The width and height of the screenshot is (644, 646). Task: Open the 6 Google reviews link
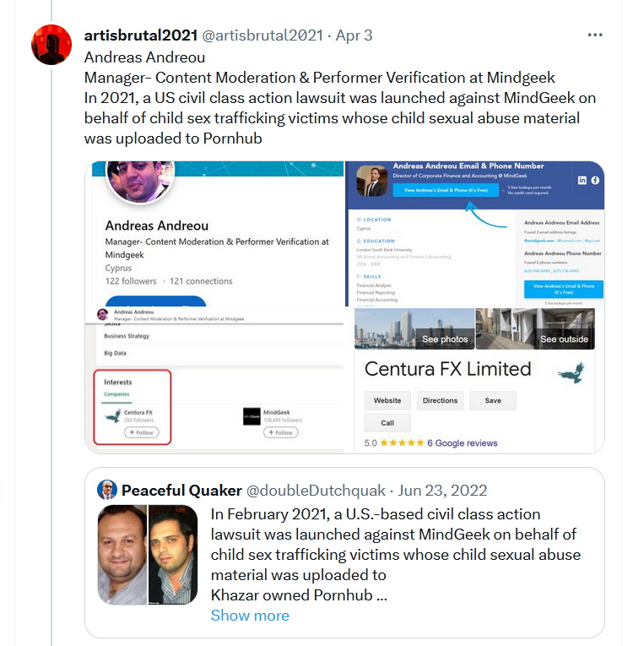click(x=463, y=442)
